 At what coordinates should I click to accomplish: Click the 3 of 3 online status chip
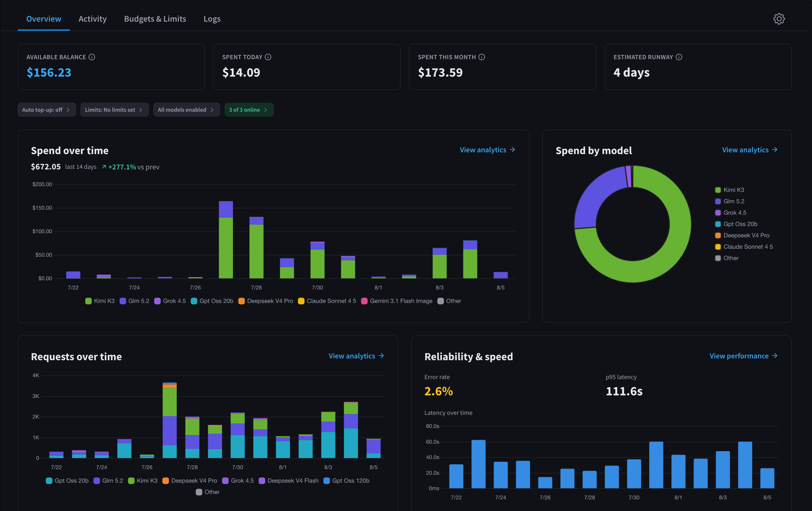coord(249,110)
